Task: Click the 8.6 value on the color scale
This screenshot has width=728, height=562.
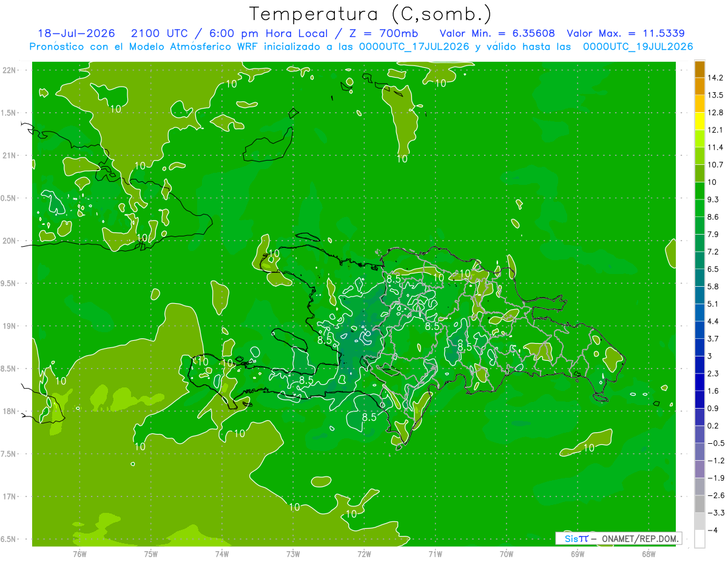Action: [713, 217]
